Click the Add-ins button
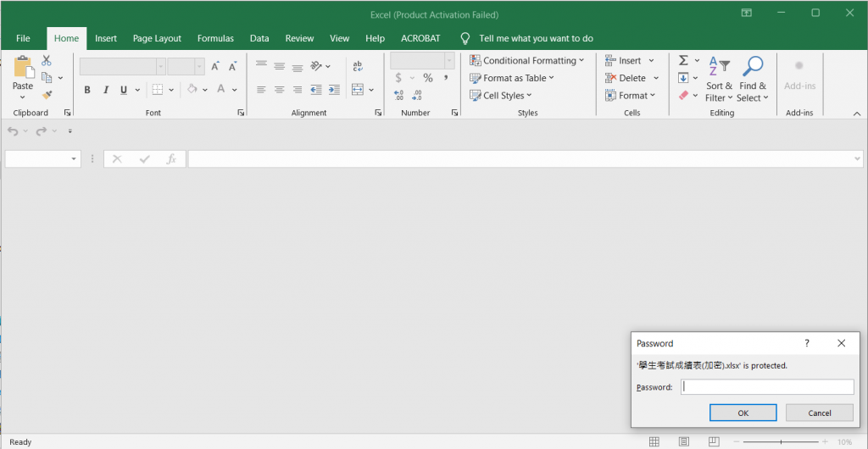Viewport: 868px width, 449px height. [799, 75]
